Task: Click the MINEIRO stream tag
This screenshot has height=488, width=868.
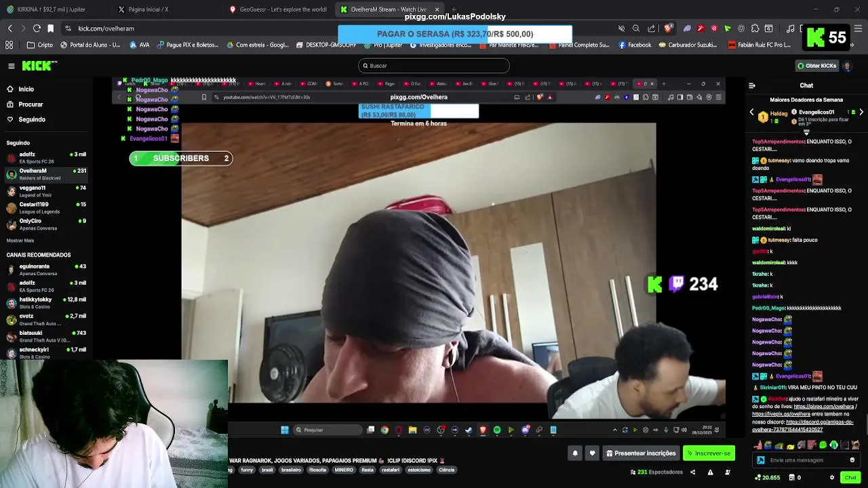Action: click(x=344, y=470)
